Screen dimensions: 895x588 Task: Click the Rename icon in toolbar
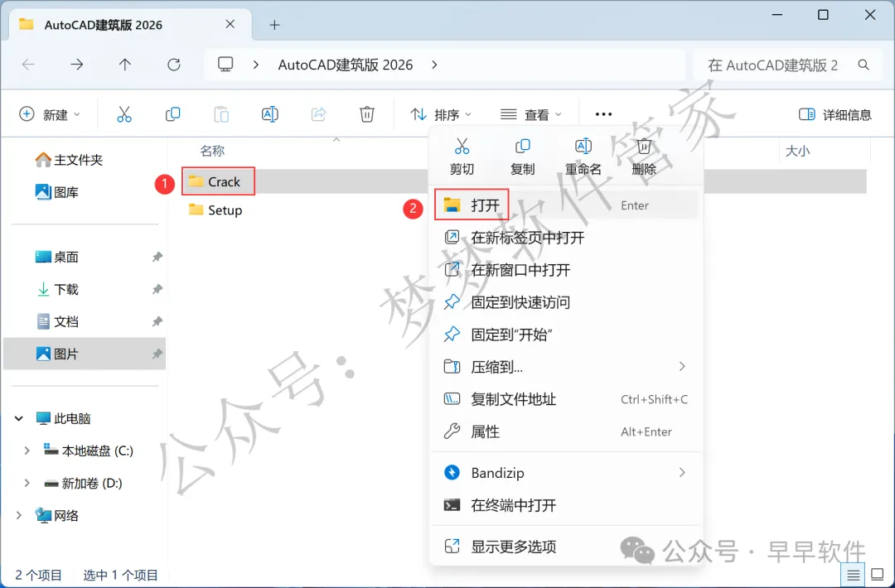tap(270, 114)
